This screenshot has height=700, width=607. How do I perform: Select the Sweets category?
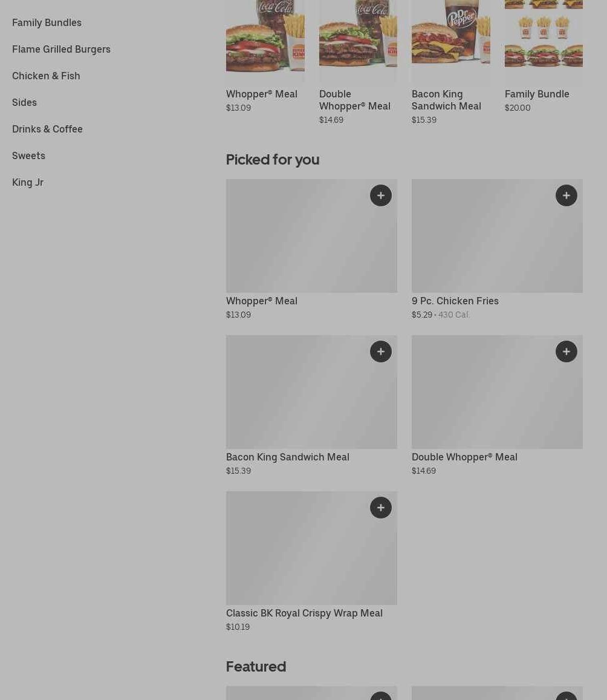[28, 156]
